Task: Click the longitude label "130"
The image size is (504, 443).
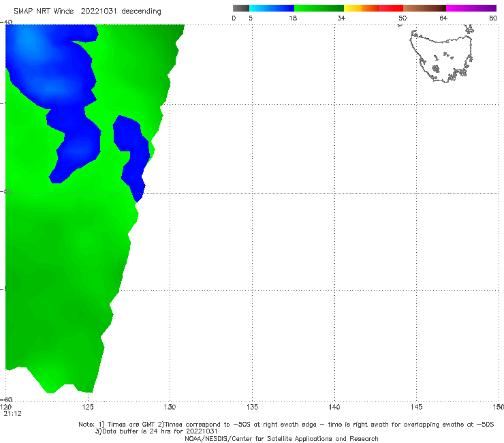Action: (x=170, y=407)
